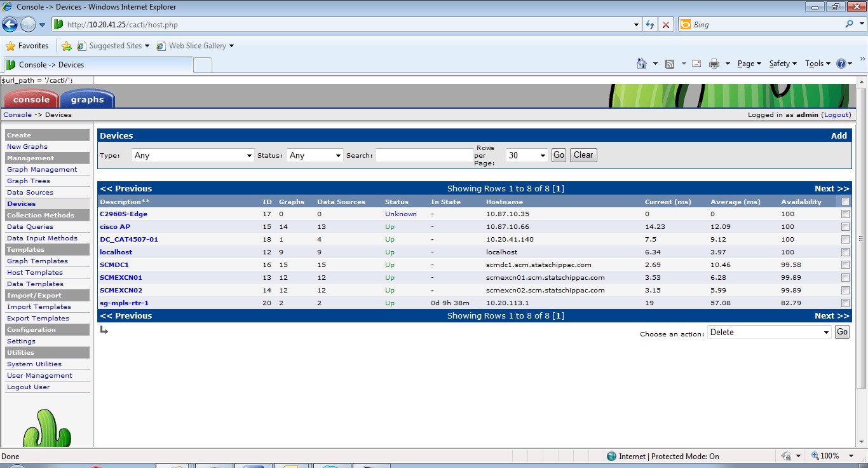Click the Go button next to filters
This screenshot has height=468, width=868.
(x=559, y=155)
